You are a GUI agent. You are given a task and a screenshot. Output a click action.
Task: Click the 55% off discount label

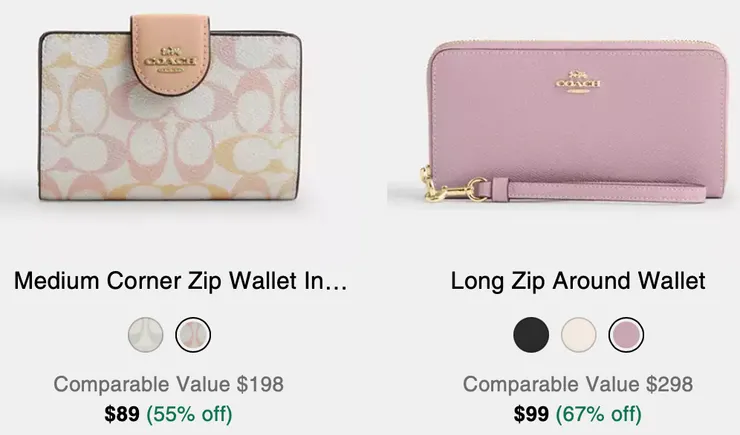point(189,413)
